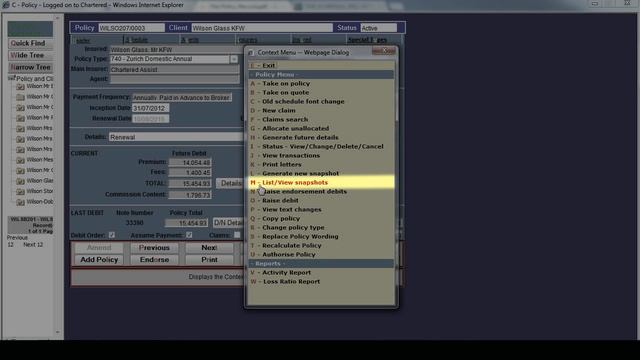Screen dimensions: 640x360
Task: Toggle the Assume Payment checkbox
Action: pyautogui.click(x=189, y=235)
